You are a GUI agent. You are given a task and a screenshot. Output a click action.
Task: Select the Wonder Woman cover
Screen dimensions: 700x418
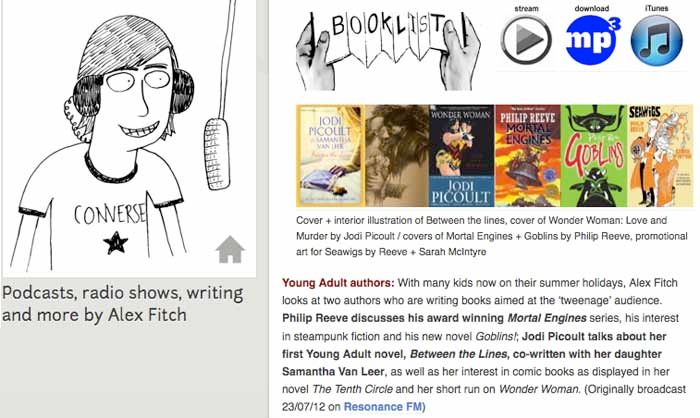tap(462, 155)
